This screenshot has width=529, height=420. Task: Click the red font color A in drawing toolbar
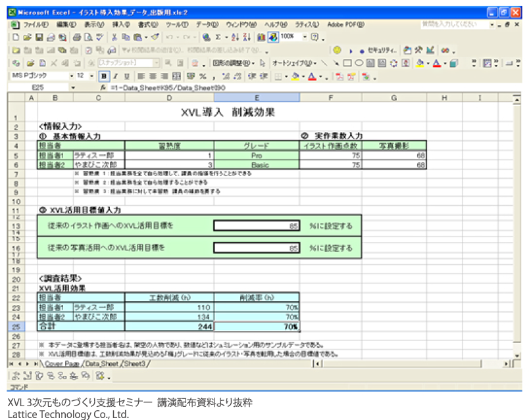click(x=437, y=63)
